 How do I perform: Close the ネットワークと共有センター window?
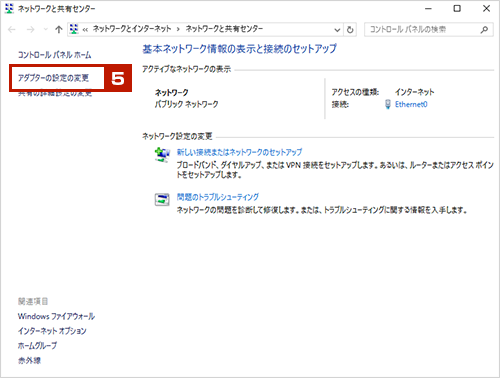click(x=486, y=9)
